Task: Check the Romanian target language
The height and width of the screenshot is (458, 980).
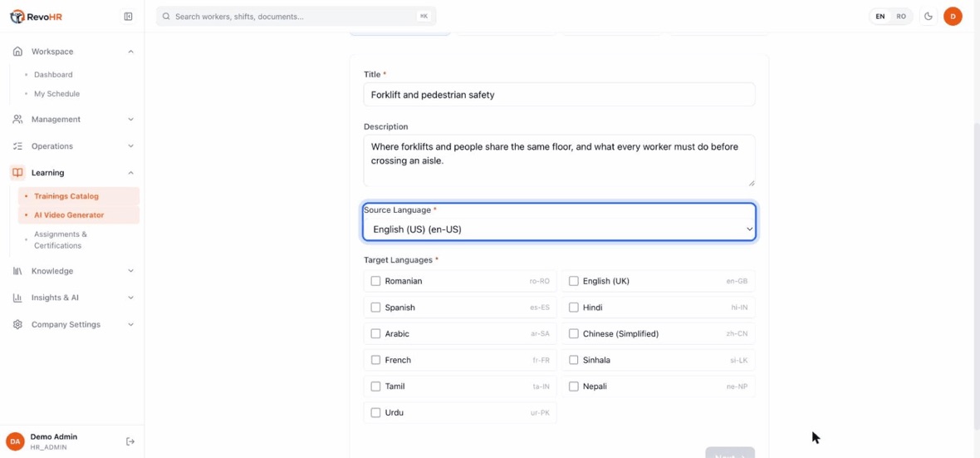Action: [x=375, y=281]
